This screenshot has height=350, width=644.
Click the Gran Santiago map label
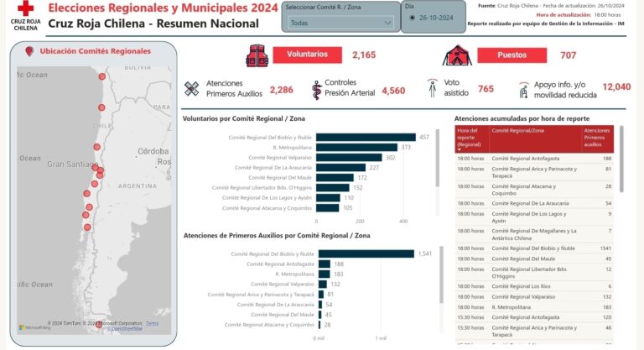point(73,165)
